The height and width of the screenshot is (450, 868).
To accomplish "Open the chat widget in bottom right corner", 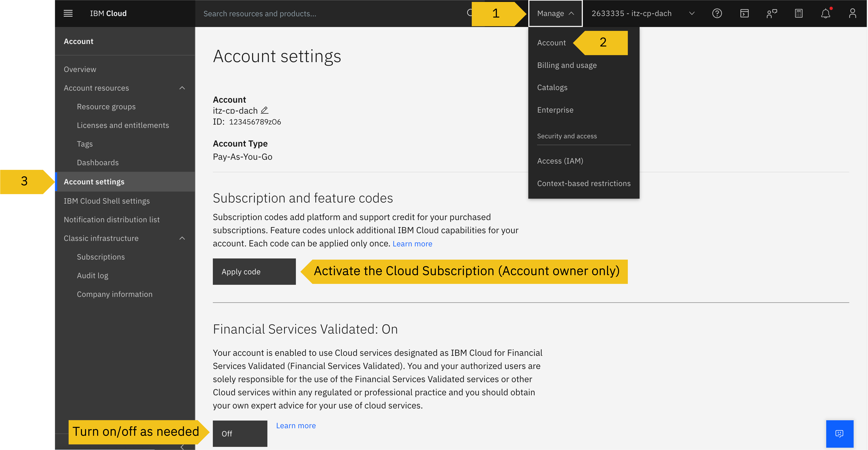I will click(x=840, y=433).
